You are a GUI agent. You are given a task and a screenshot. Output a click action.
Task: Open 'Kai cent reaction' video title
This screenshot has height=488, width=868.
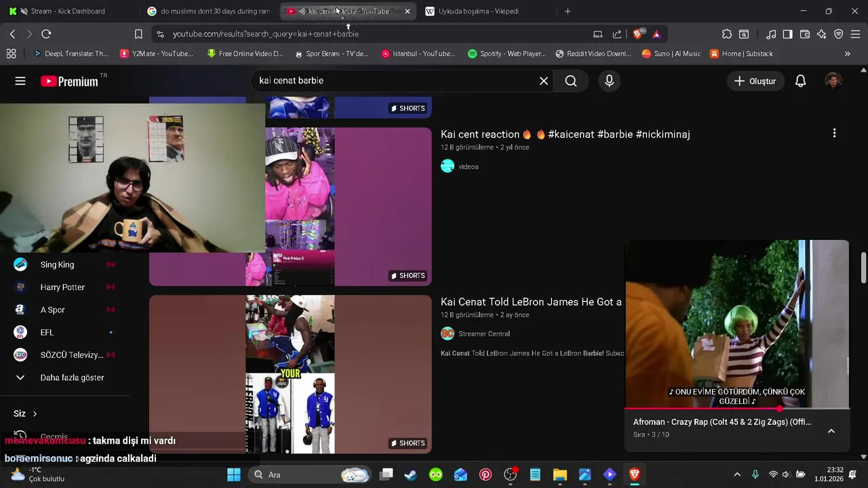pos(566,134)
